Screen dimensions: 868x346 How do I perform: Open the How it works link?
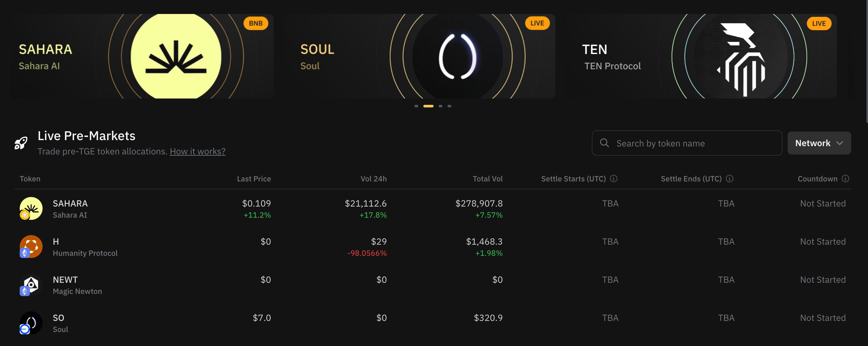[197, 152]
